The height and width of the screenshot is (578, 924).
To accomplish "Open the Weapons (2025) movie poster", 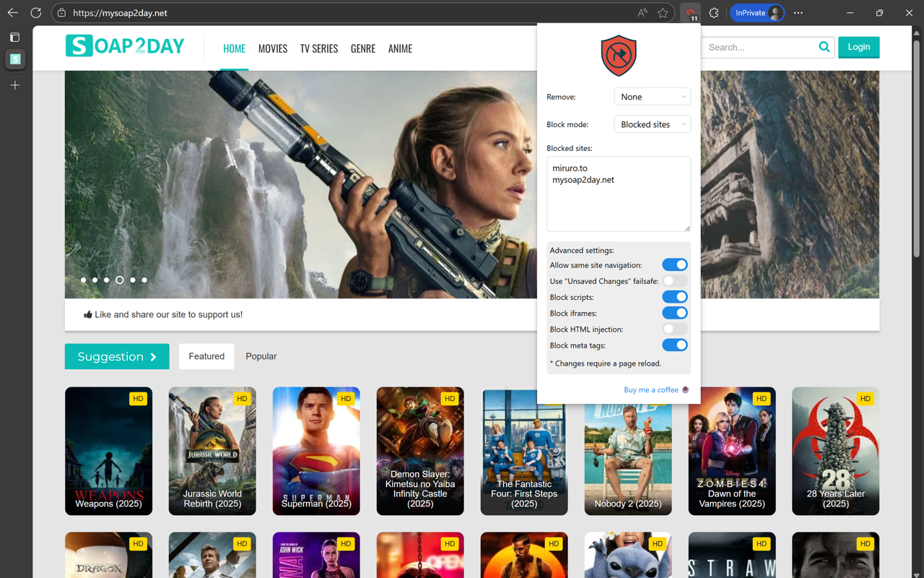I will (108, 451).
